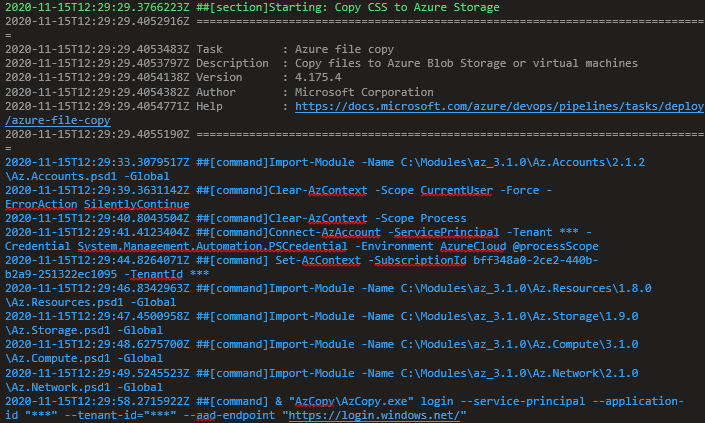The height and width of the screenshot is (423, 705).
Task: Click the Az.Network\2.1.0 Import-Module command line
Action: click(x=321, y=373)
